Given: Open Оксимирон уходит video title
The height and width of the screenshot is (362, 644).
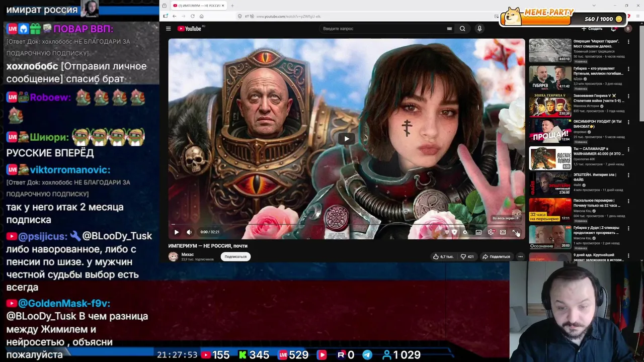Looking at the screenshot, I should click(598, 124).
